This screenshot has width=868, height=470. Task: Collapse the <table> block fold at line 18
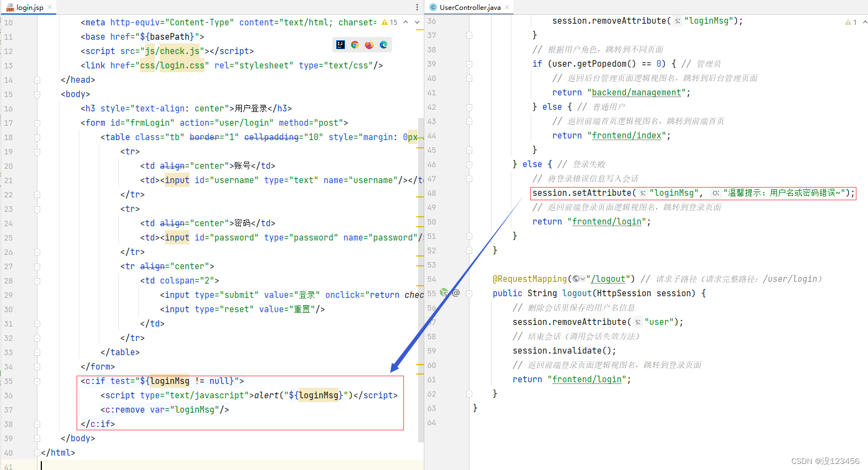tap(37, 137)
